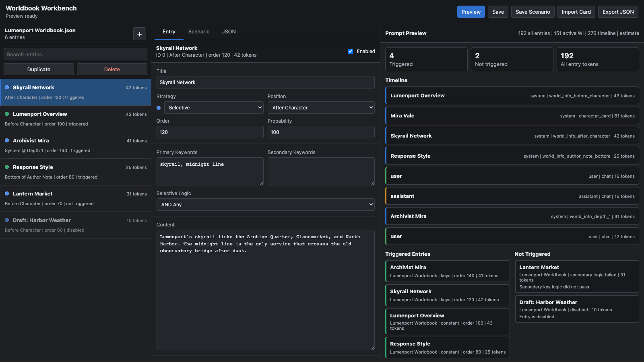The height and width of the screenshot is (362, 644).
Task: Click the user 12 tokens timeline row
Action: coord(512,237)
